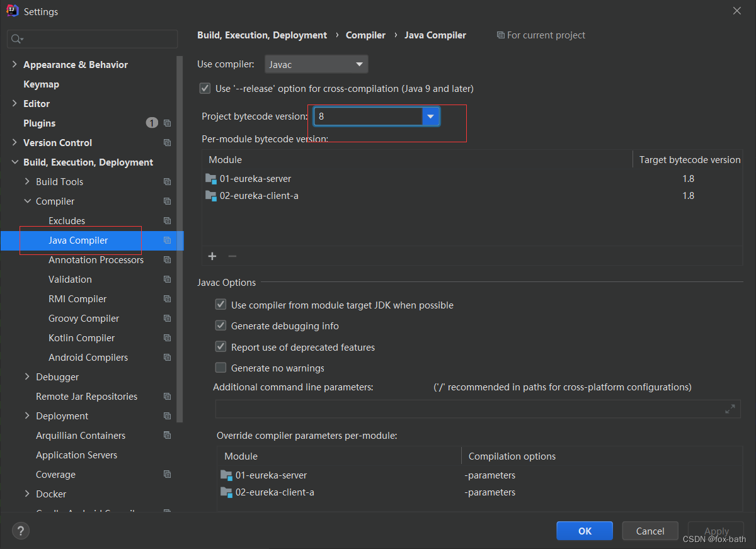Expand the Version Control settings node
756x549 pixels.
(x=14, y=143)
